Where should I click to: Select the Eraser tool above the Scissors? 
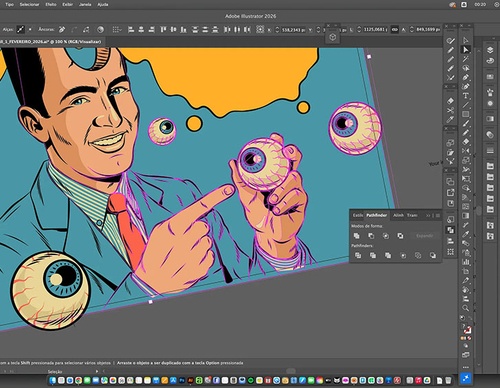(x=450, y=101)
